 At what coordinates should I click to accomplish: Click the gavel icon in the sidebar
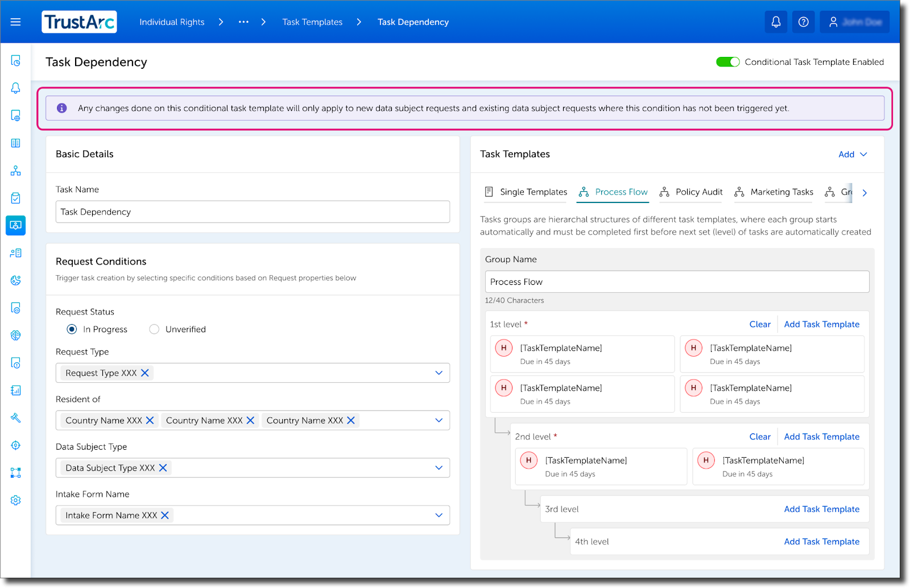[x=15, y=418]
